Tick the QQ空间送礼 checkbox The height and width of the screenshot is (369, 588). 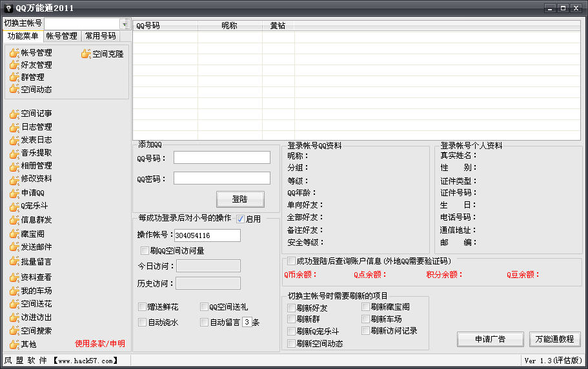tap(205, 307)
